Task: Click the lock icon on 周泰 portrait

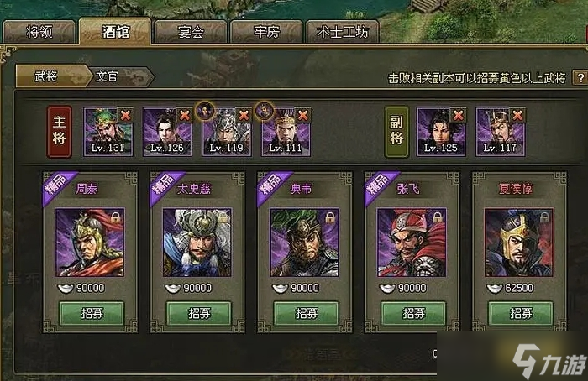Action: (116, 217)
